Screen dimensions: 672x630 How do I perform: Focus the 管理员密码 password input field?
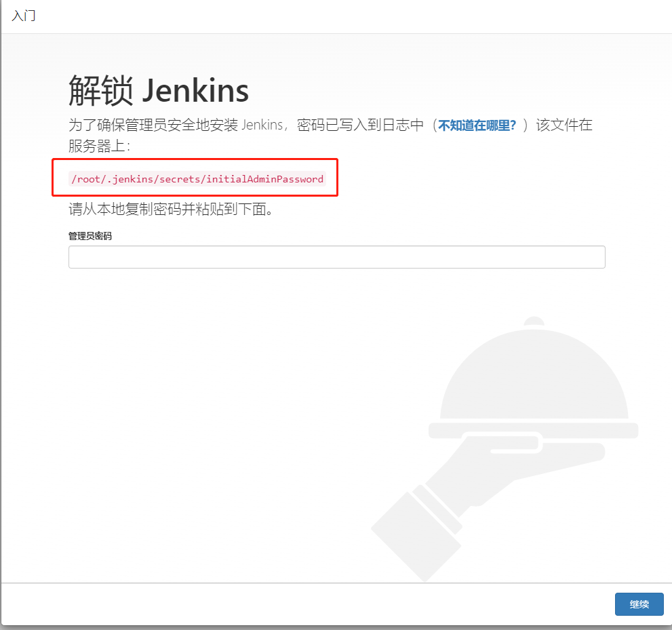click(336, 257)
